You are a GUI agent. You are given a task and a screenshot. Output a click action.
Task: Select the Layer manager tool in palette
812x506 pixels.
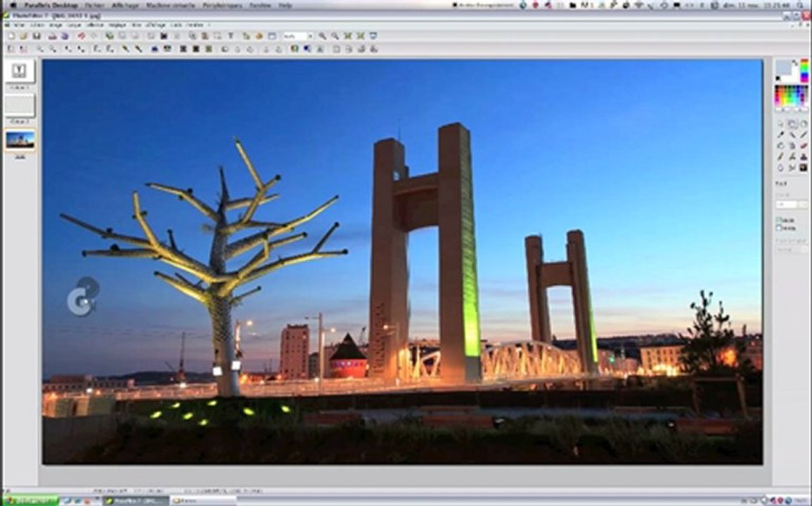click(792, 124)
